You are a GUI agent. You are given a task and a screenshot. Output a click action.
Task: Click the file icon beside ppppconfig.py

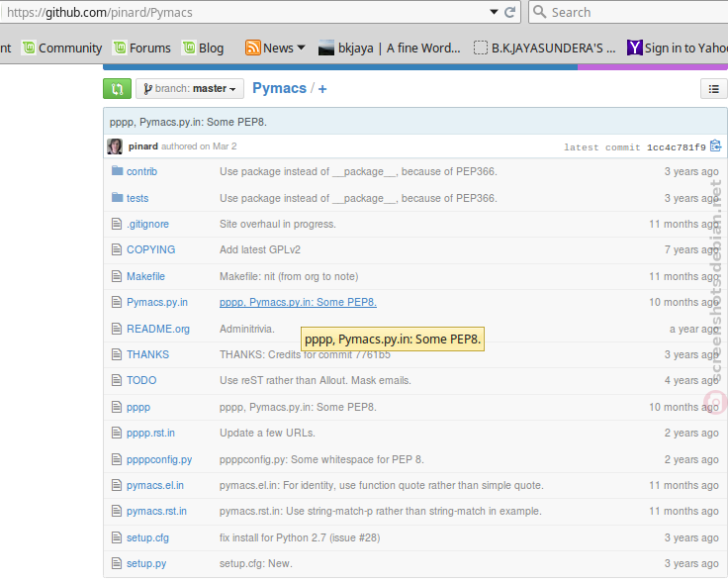point(117,459)
